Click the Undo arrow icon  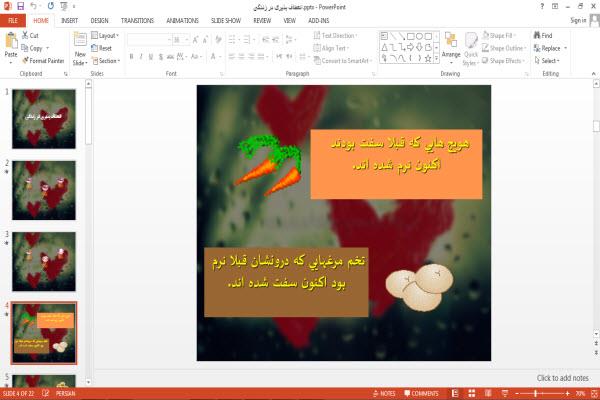coord(34,6)
